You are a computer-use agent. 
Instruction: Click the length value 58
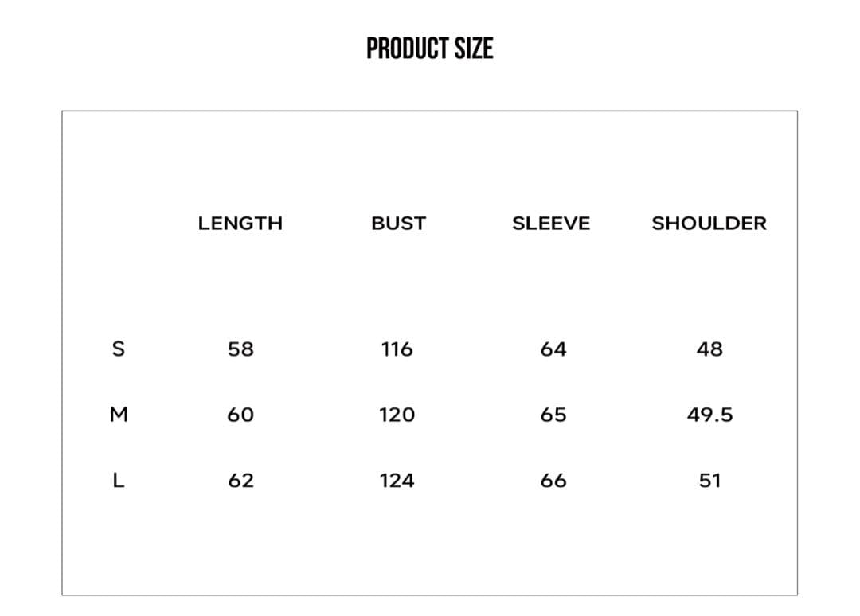240,349
